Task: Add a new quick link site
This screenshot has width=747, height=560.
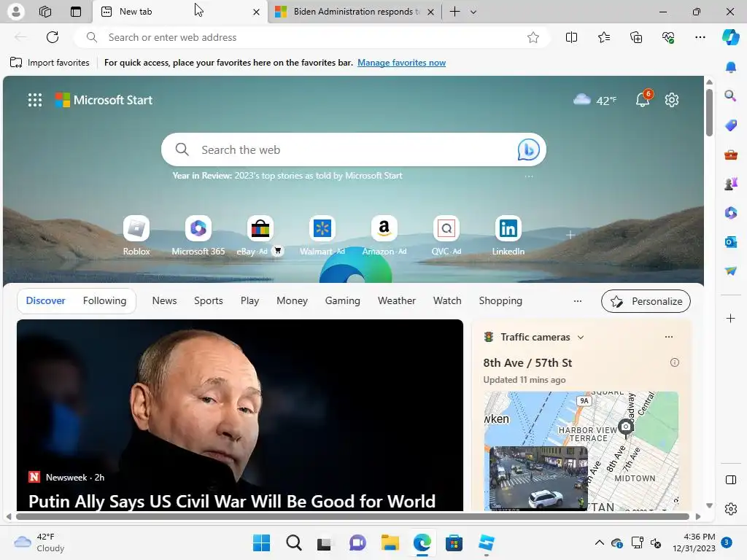Action: coord(570,235)
